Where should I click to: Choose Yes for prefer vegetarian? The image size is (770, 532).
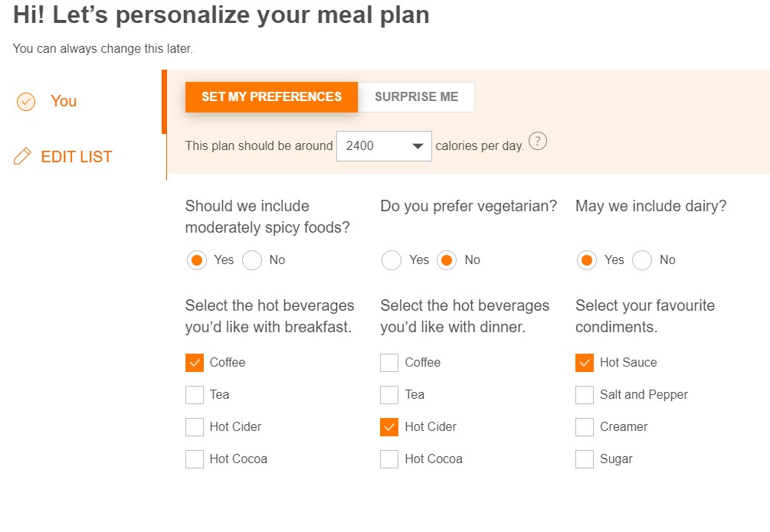392,260
